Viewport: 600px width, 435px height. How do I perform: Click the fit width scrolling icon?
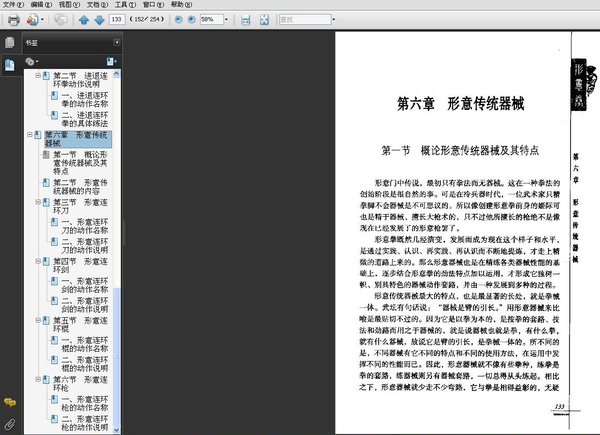246,20
